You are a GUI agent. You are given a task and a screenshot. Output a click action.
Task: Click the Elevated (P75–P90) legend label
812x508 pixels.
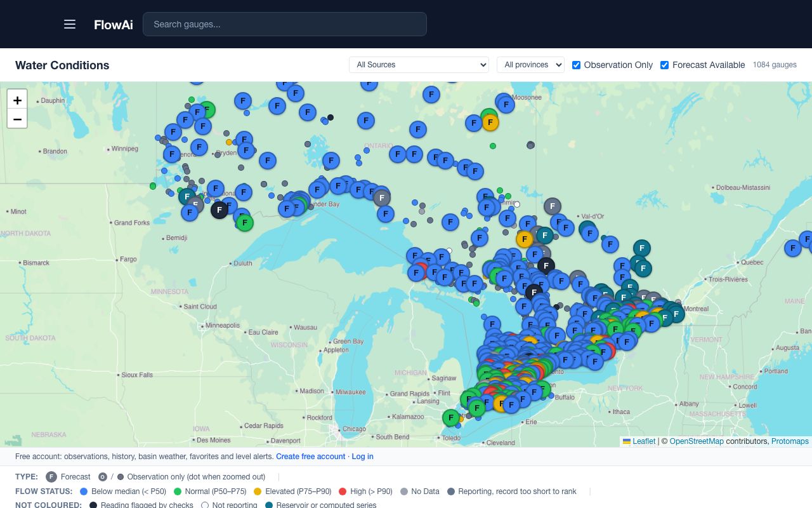click(298, 491)
